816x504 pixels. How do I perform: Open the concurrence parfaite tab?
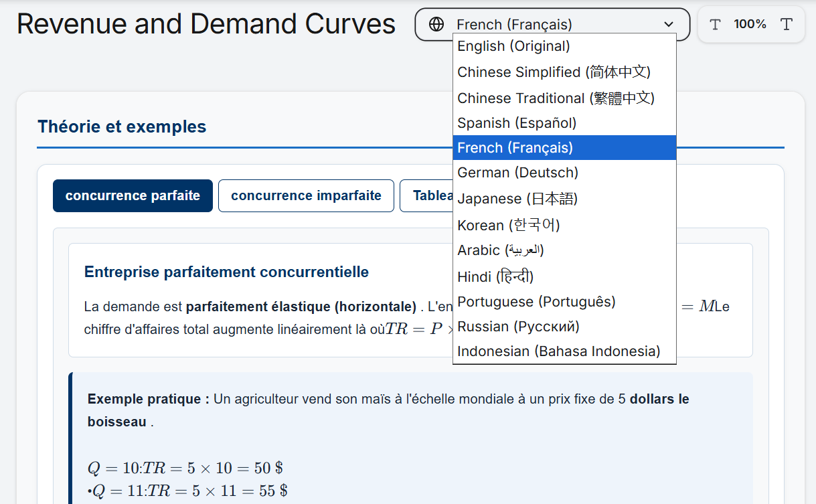click(x=133, y=195)
